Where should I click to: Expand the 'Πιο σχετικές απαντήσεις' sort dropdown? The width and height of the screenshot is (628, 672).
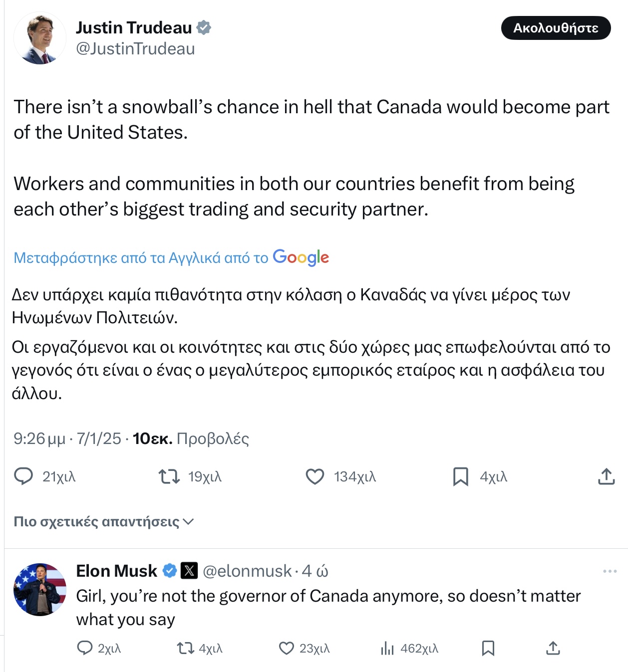[103, 522]
